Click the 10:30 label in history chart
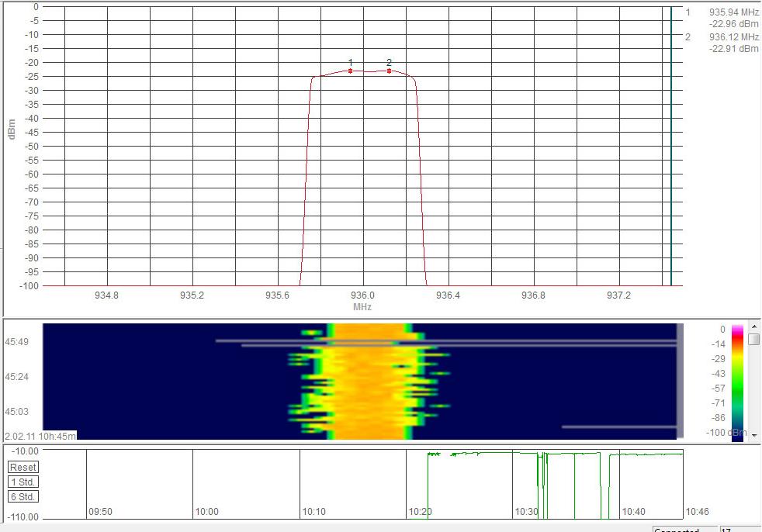Screen dimensions: 762x532 (x=527, y=512)
